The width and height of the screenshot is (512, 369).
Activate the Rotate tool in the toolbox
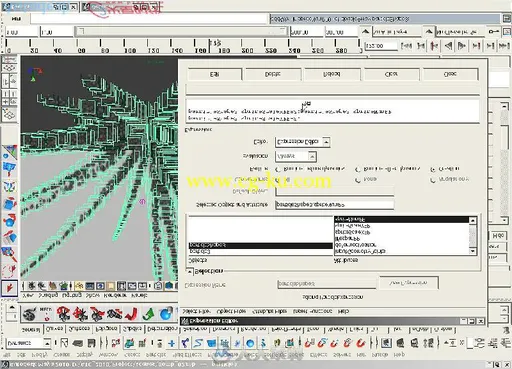click(9, 220)
